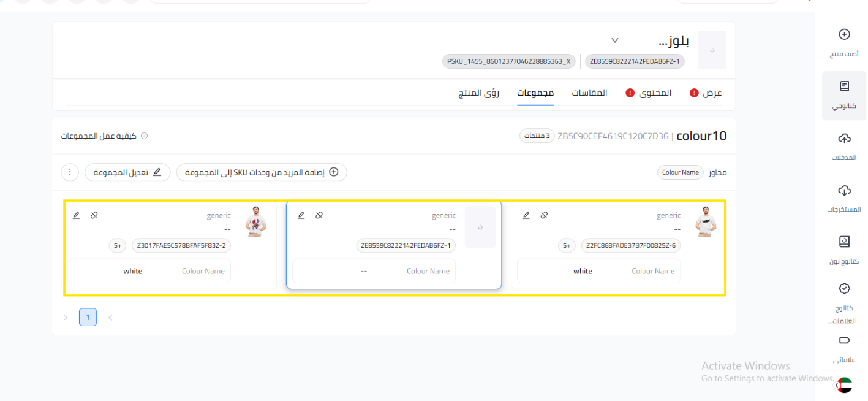The height and width of the screenshot is (401, 868).
Task: Click Colour Name field on card Z3017FAE5C578BFAF5F83Z-2
Action: pyautogui.click(x=149, y=271)
